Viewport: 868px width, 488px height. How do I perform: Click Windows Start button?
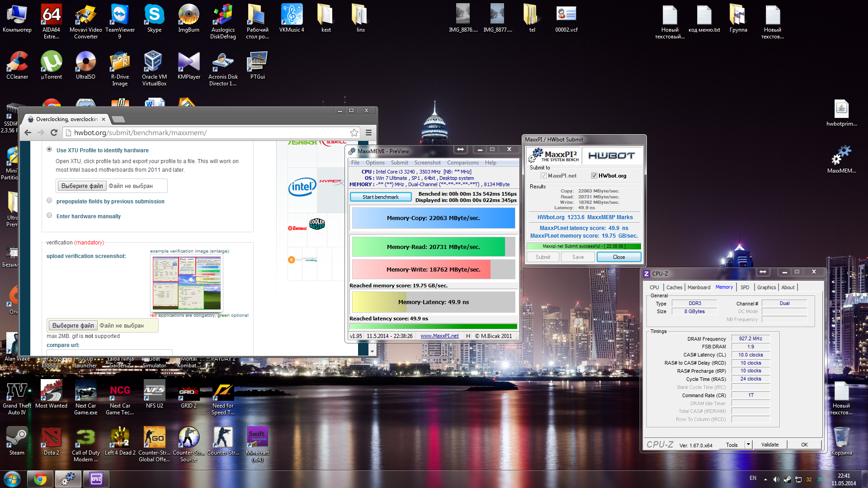12,479
